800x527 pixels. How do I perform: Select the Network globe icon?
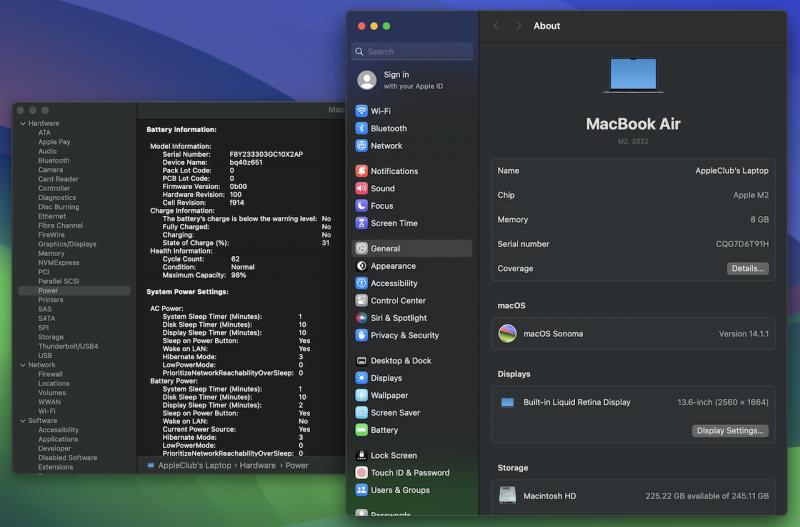[x=361, y=145]
